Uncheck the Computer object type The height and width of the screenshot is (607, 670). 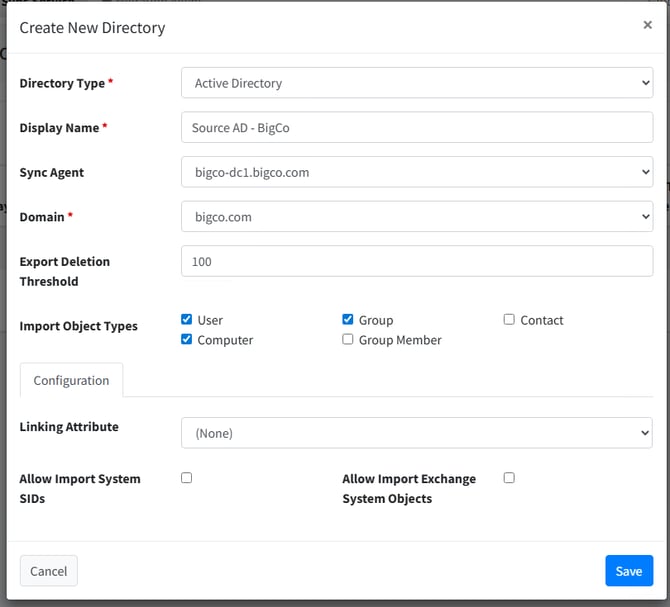point(186,339)
